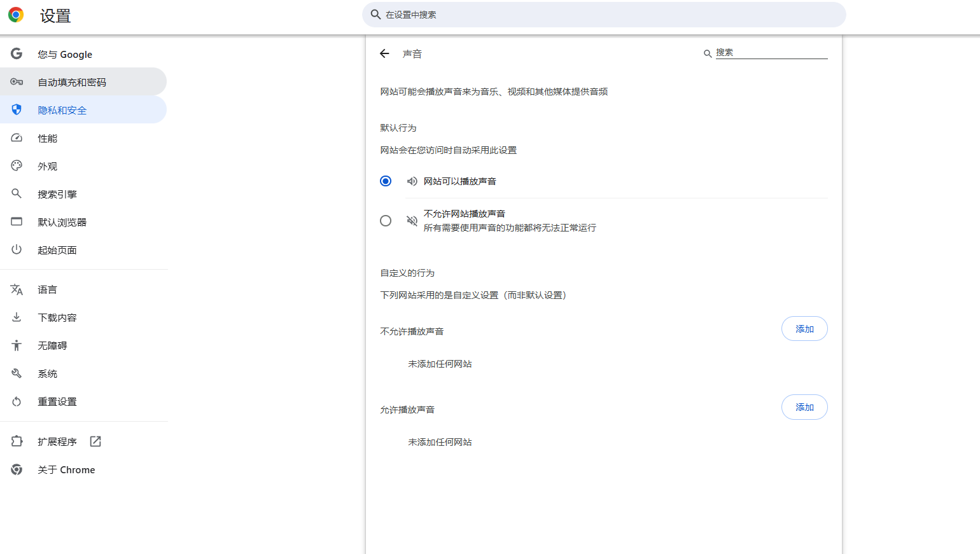Click the wrench icon for 系统

pos(17,373)
